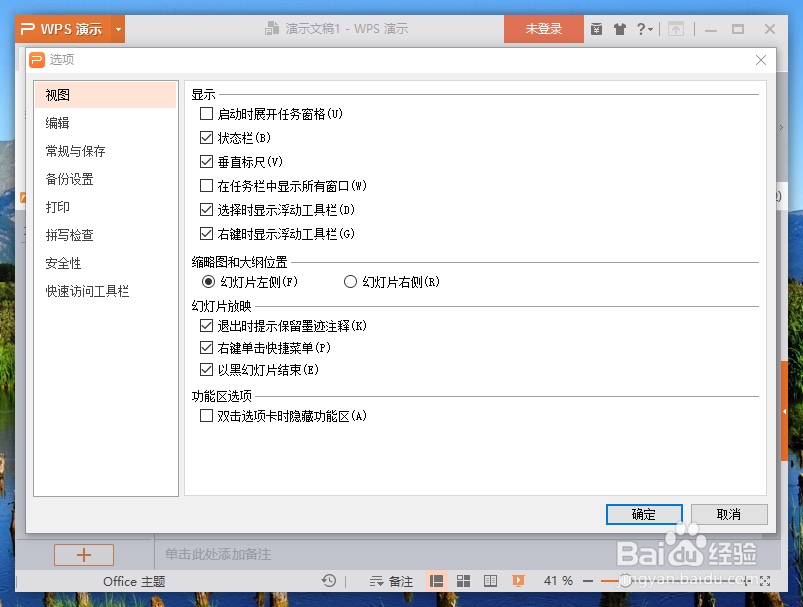Screen dimensions: 803x607
Task: Open the skin/theme T-shirt icon in title bar
Action: [619, 29]
